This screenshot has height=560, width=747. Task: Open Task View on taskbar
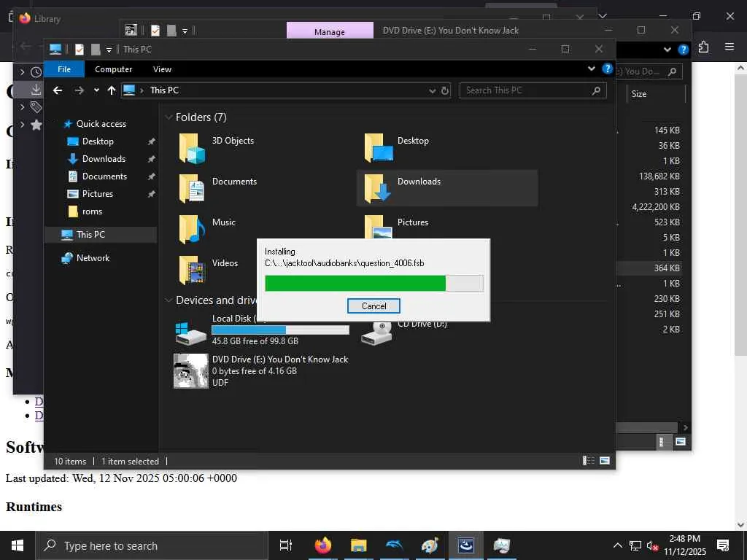(286, 545)
